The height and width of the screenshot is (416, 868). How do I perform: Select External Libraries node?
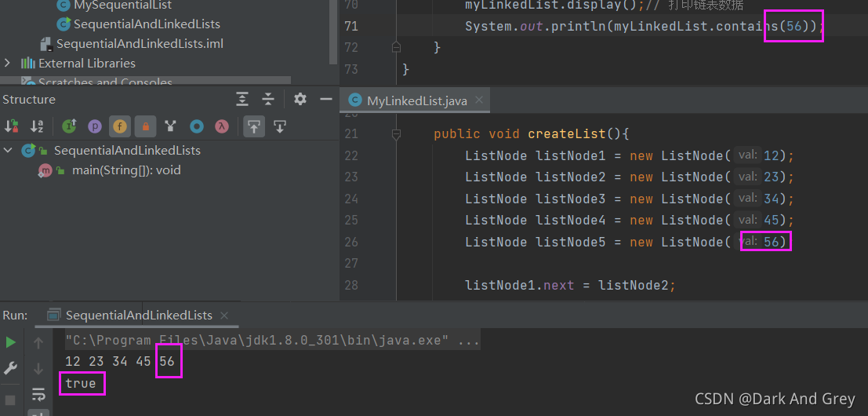click(87, 63)
